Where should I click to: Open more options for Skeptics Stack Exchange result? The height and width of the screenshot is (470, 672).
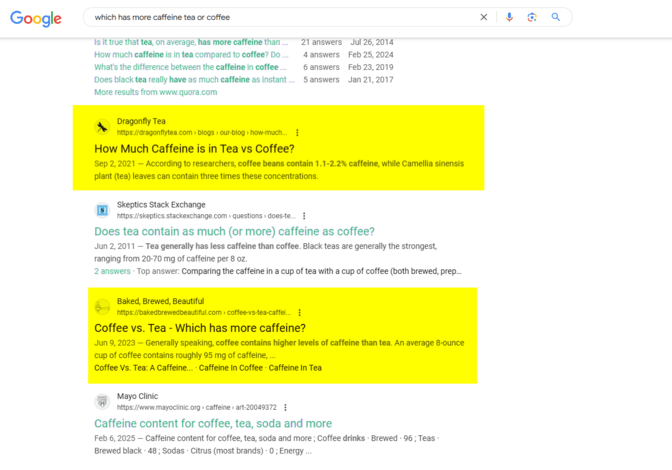pyautogui.click(x=304, y=216)
